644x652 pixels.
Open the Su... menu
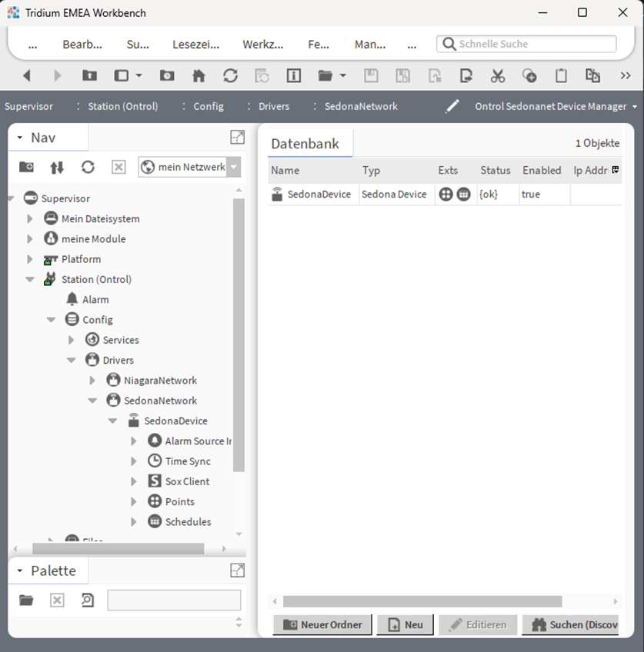coord(138,45)
